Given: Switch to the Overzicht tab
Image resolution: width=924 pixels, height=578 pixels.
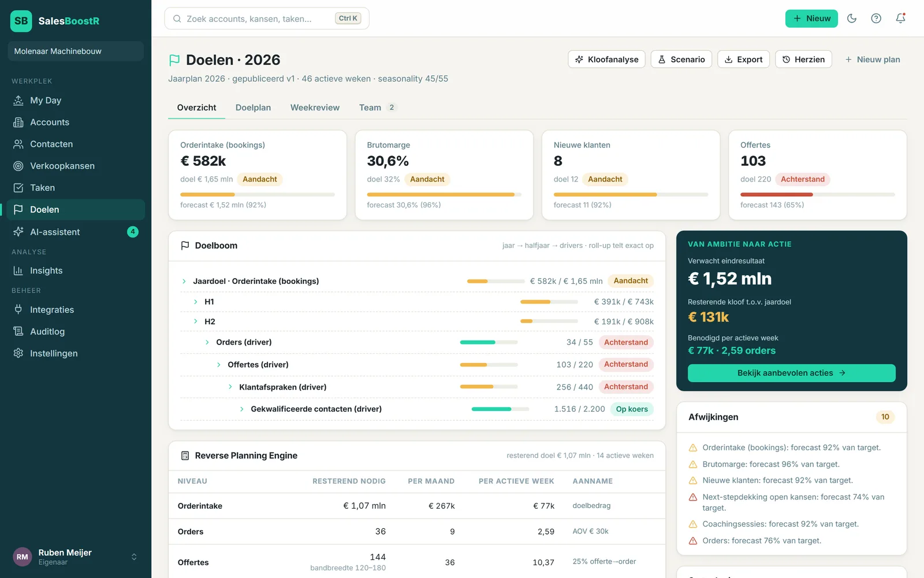Looking at the screenshot, I should click(196, 108).
